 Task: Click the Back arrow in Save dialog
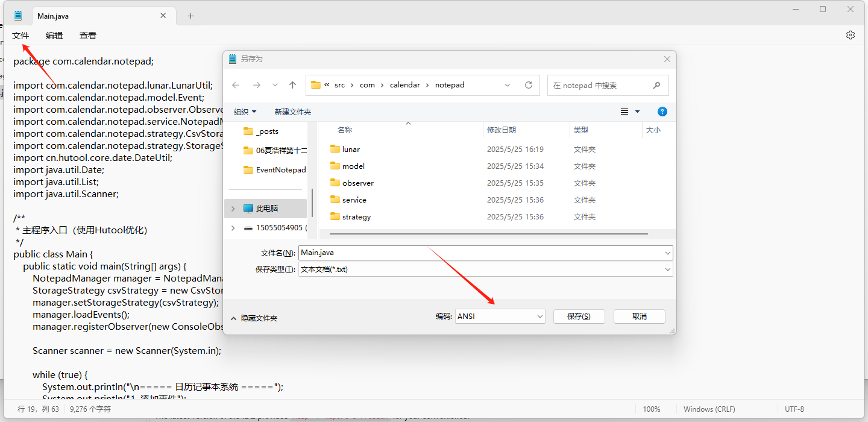point(236,85)
